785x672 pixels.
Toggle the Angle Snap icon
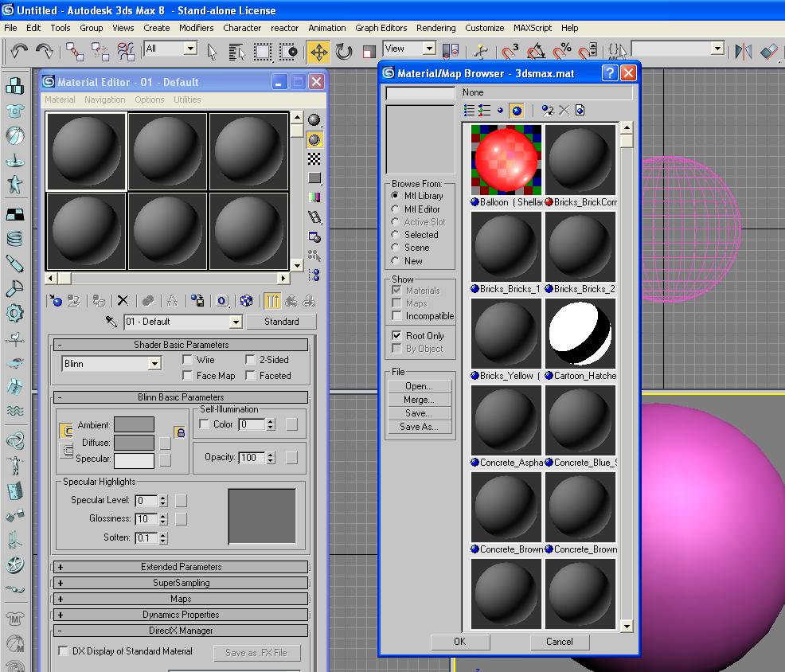point(536,51)
